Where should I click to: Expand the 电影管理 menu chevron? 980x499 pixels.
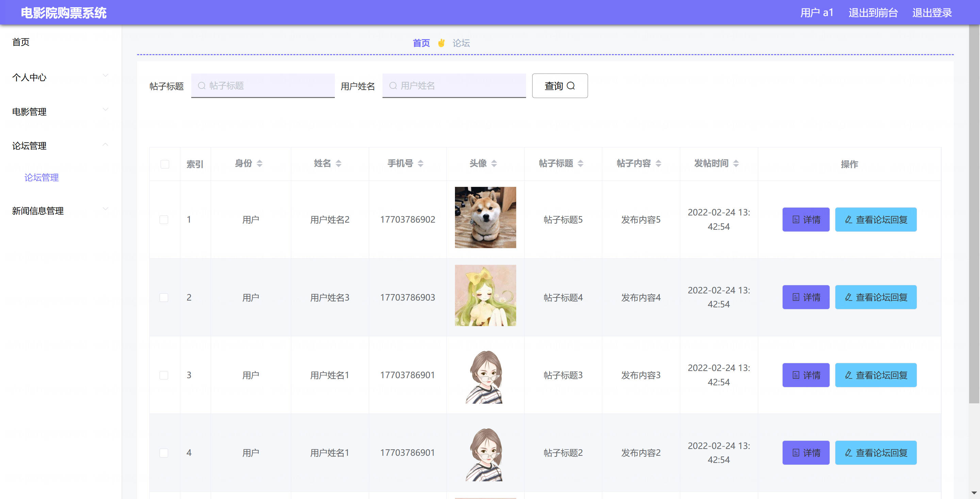[x=105, y=110]
